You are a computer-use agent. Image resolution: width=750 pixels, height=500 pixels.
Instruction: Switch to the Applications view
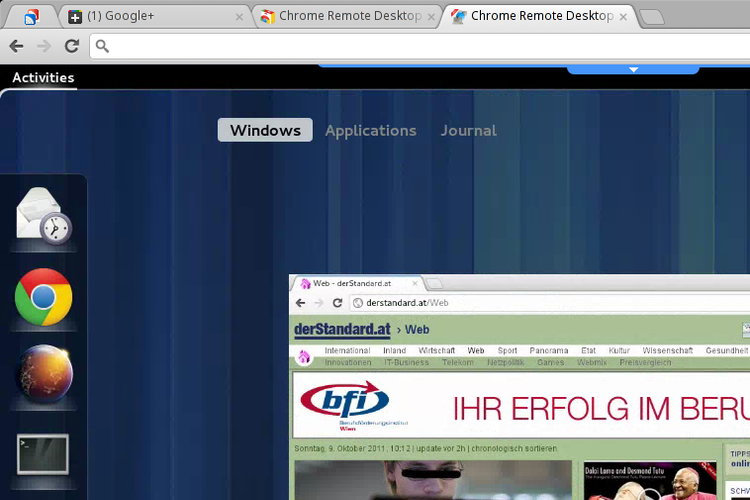pyautogui.click(x=370, y=130)
